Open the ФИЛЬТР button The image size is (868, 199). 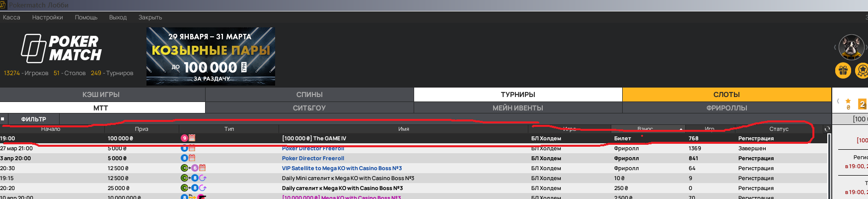coord(33,119)
